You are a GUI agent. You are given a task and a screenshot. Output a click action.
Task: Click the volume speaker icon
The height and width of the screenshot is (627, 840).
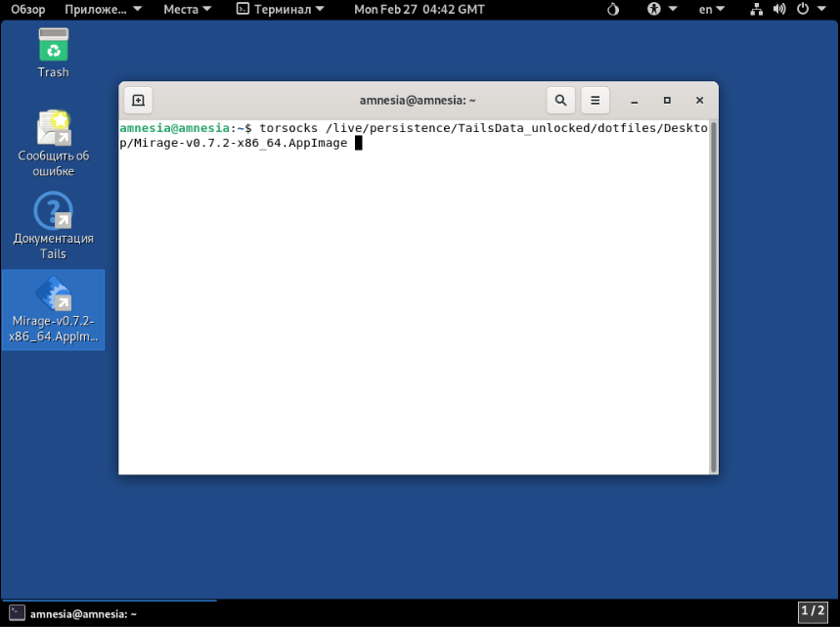[779, 10]
